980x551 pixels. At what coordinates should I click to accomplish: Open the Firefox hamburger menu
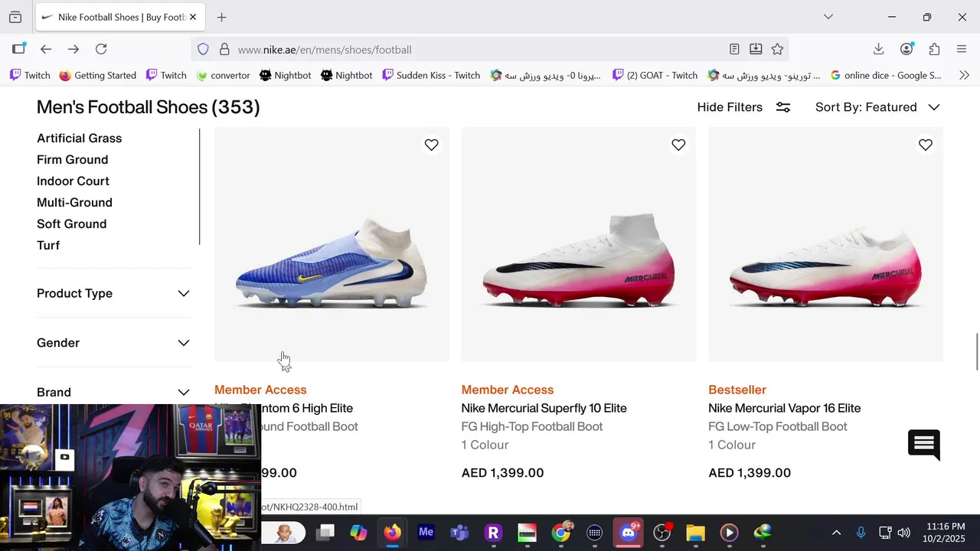tap(962, 49)
